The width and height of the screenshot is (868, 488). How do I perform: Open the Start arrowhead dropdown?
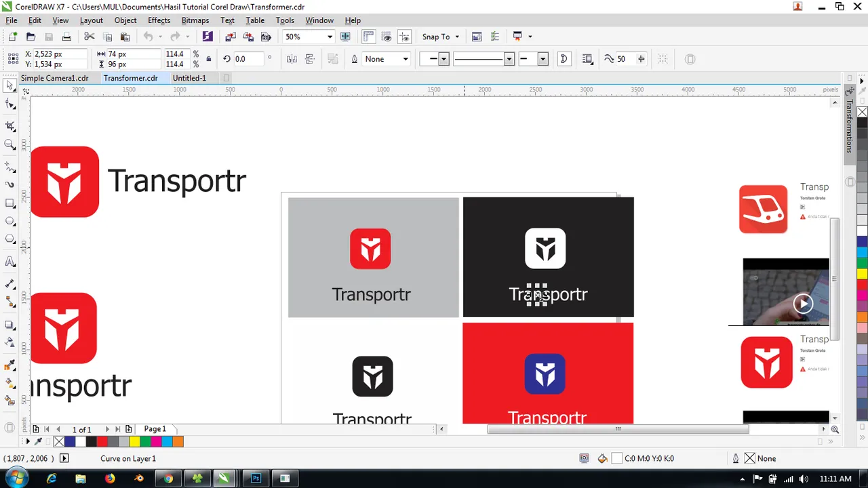(443, 59)
